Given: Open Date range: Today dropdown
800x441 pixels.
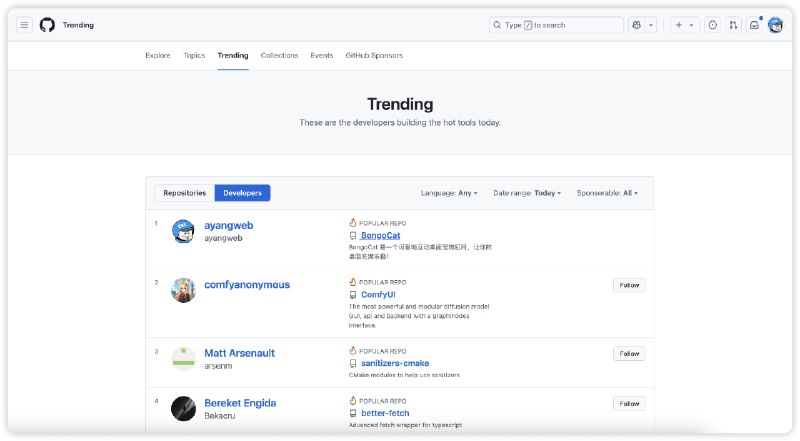Looking at the screenshot, I should click(527, 193).
